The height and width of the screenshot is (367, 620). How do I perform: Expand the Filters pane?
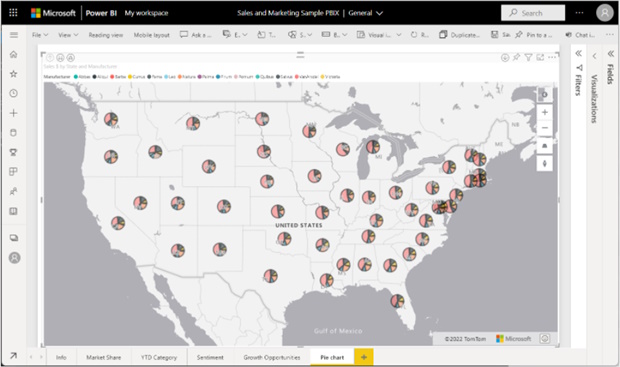[x=578, y=53]
